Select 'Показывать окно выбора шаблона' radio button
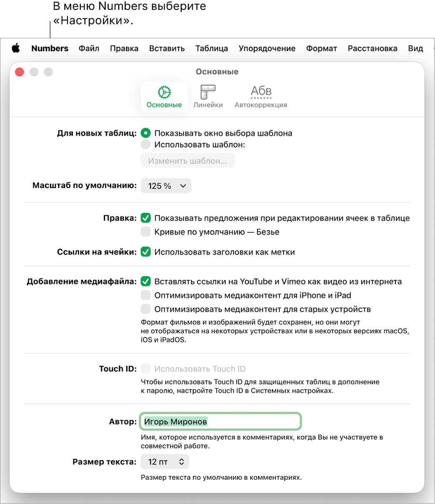435x504 pixels. pos(145,133)
